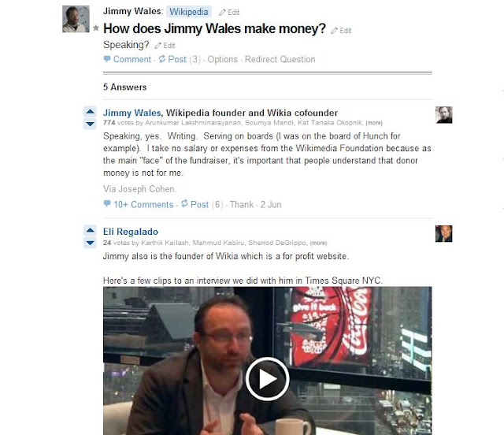Upvote Eli Regalado's answer
504x435 pixels.
pyautogui.click(x=90, y=230)
